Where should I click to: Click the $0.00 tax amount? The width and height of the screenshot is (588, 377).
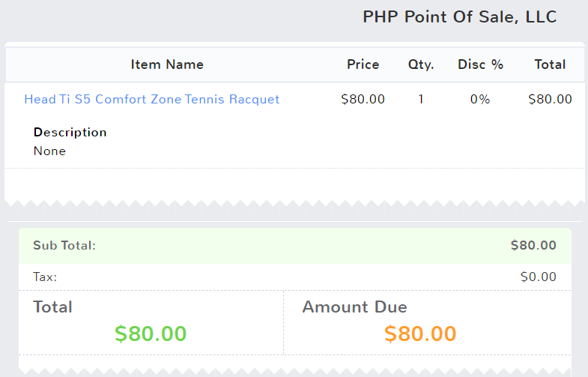(539, 277)
